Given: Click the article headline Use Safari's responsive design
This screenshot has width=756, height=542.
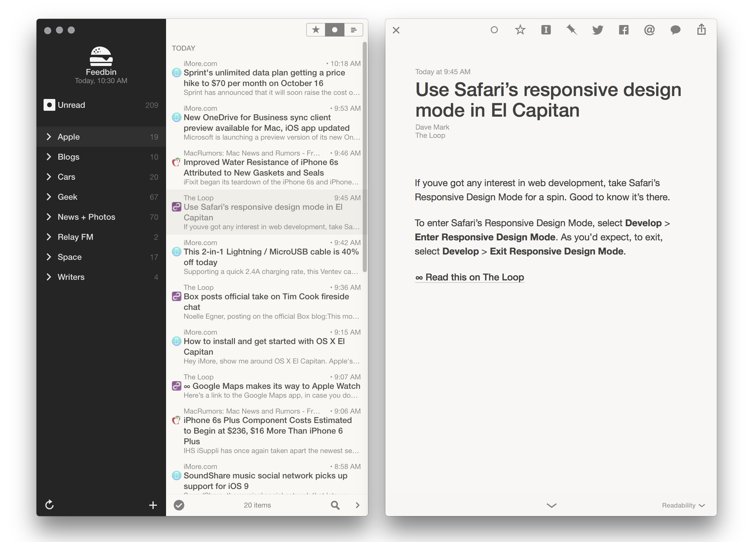Looking at the screenshot, I should [548, 100].
